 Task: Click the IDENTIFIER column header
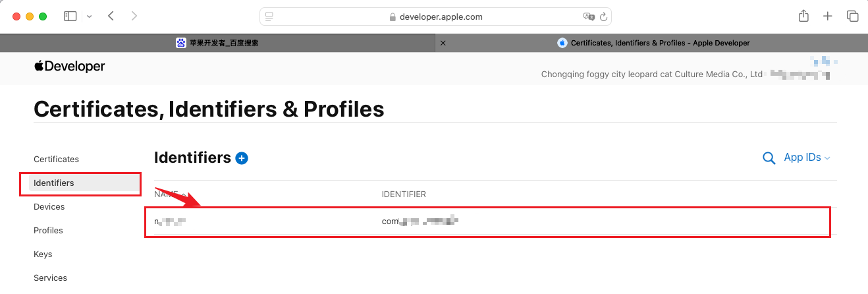click(x=404, y=194)
